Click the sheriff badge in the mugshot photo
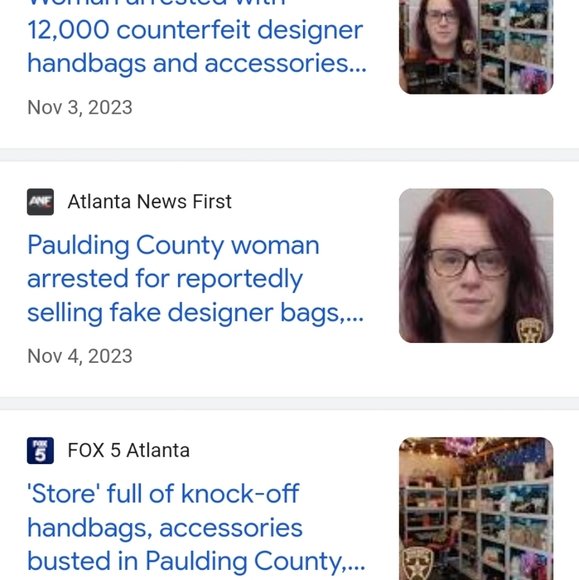This screenshot has height=580, width=579. [x=530, y=330]
